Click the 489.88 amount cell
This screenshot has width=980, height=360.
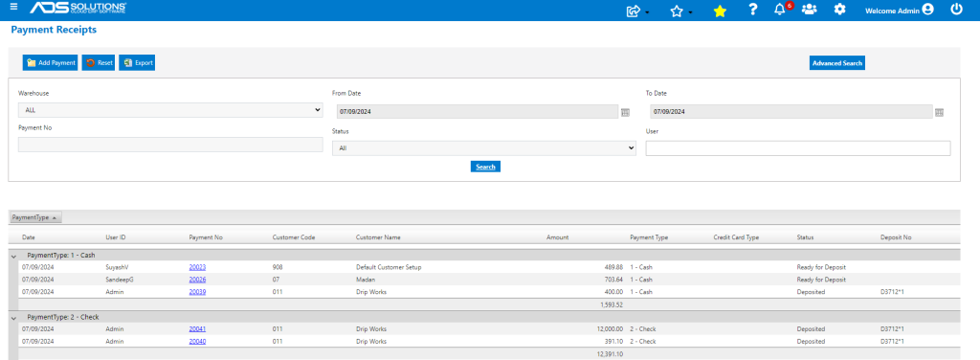pos(614,267)
